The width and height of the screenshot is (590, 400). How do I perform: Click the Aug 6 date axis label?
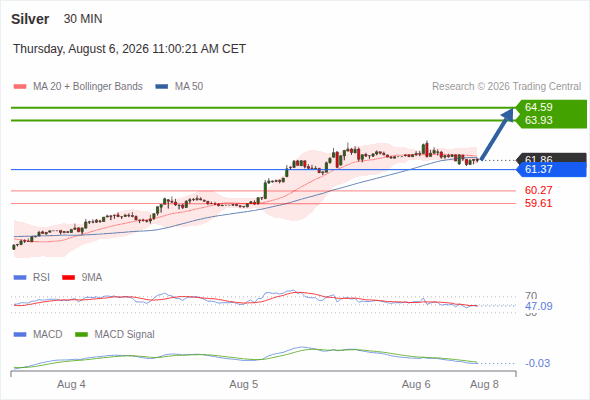click(x=416, y=385)
